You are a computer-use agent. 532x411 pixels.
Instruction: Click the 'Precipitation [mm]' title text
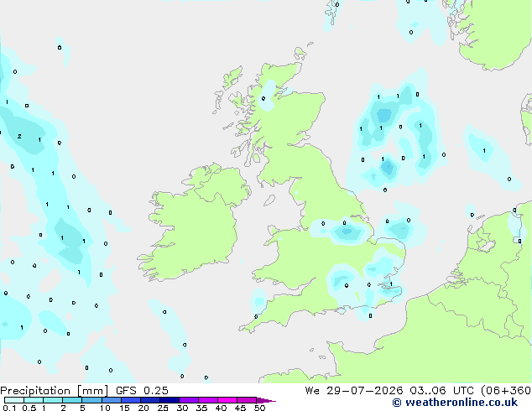click(55, 391)
